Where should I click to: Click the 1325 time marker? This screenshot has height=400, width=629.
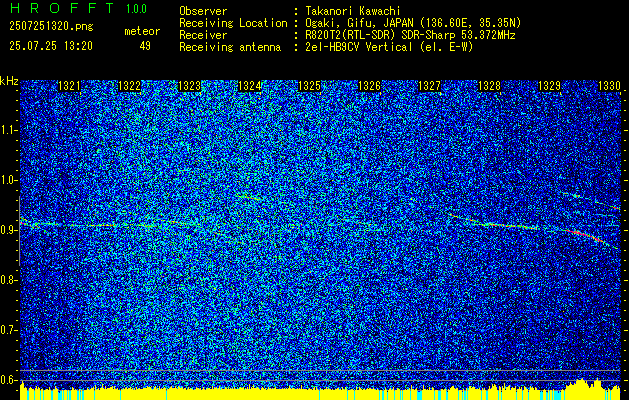point(310,86)
